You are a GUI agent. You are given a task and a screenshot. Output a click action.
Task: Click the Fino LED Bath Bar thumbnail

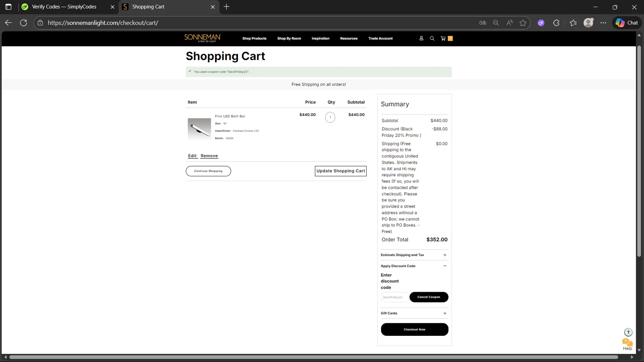coord(199,129)
